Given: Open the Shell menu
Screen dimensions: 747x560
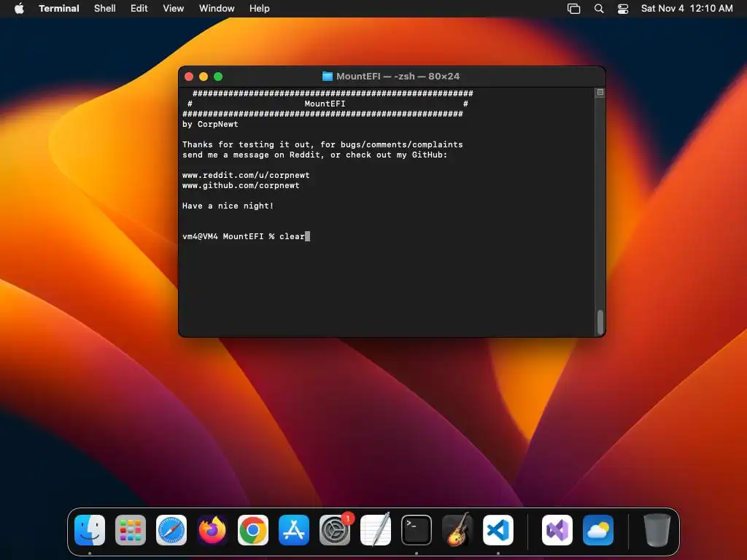Looking at the screenshot, I should point(105,8).
